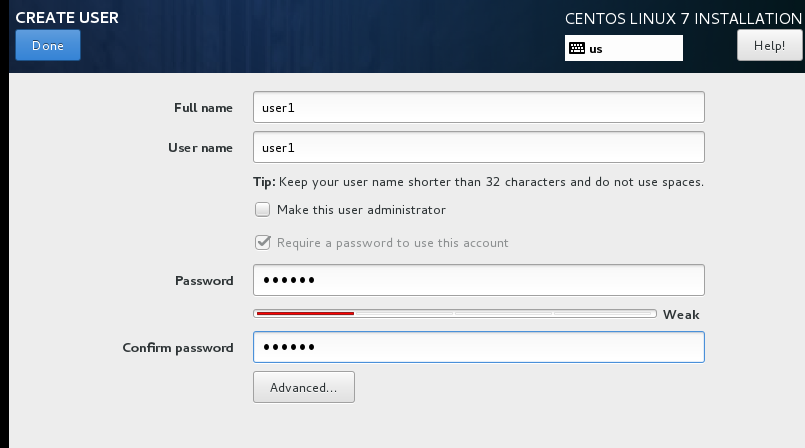805x448 pixels.
Task: Click the Confirm password label
Action: tap(178, 348)
